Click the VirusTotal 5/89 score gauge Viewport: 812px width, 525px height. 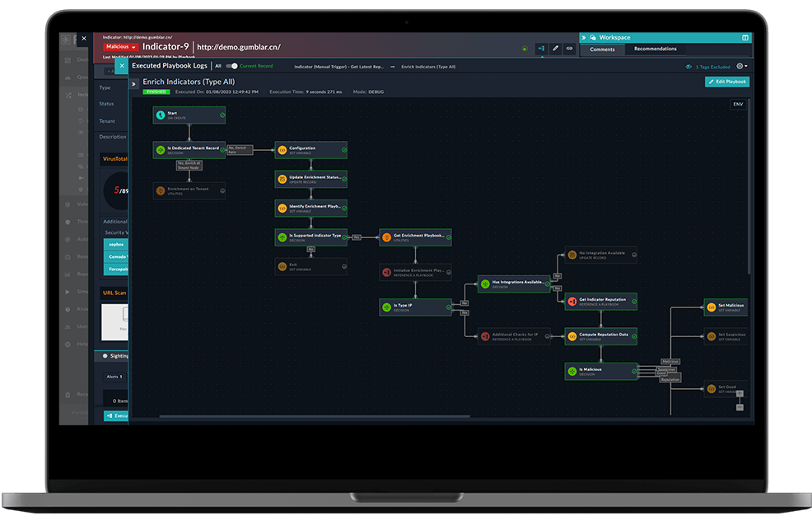[x=115, y=191]
